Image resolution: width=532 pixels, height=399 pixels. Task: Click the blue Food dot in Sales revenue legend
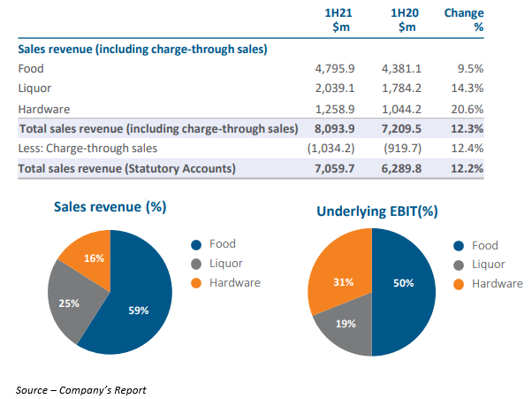pos(196,245)
